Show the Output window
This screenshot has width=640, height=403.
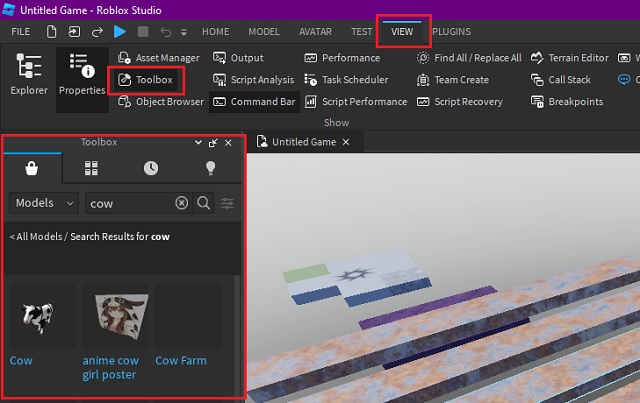(238, 58)
